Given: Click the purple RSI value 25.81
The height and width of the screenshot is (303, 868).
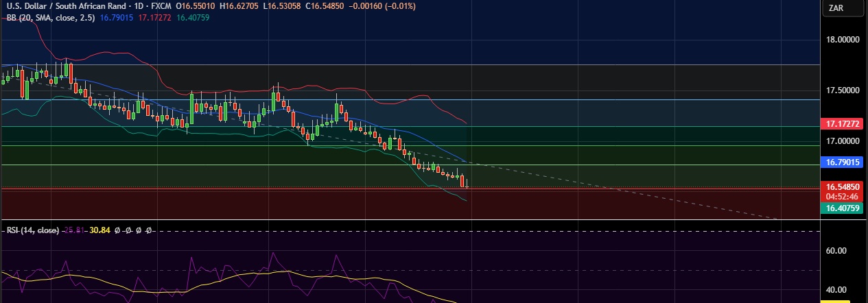Looking at the screenshot, I should click(x=74, y=230).
